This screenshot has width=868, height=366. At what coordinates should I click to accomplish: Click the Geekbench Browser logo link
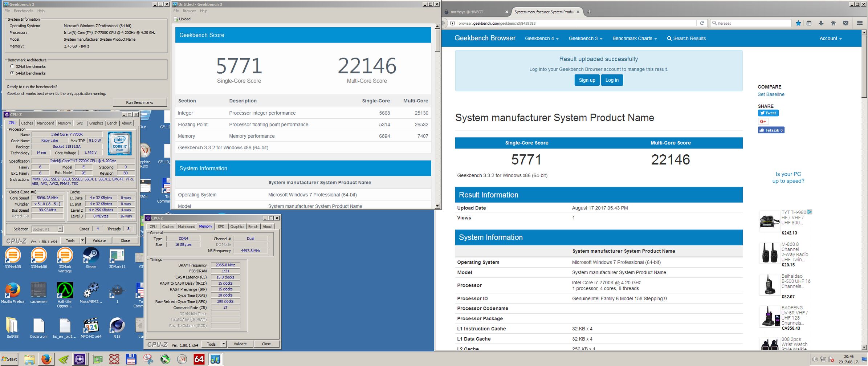pyautogui.click(x=485, y=38)
